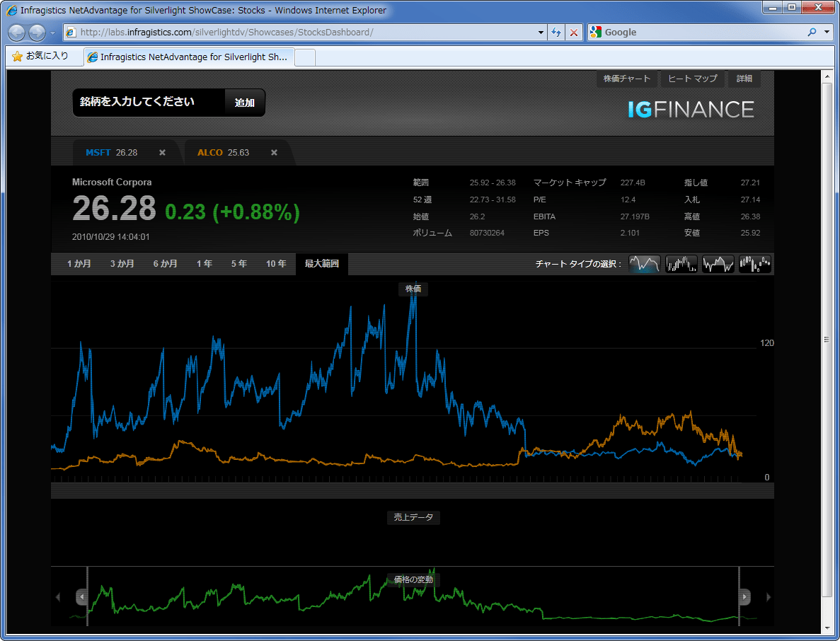Set the time range to 1か月
Screen dimensions: 840x641
click(79, 264)
